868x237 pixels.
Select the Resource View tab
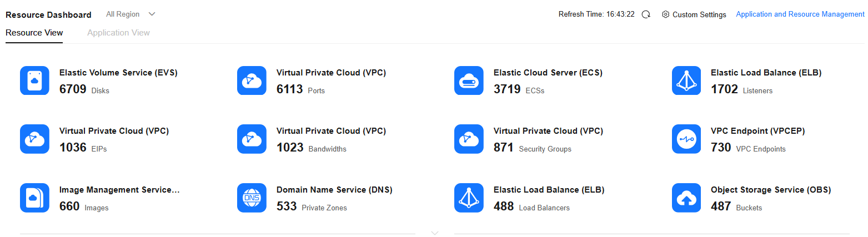[34, 33]
